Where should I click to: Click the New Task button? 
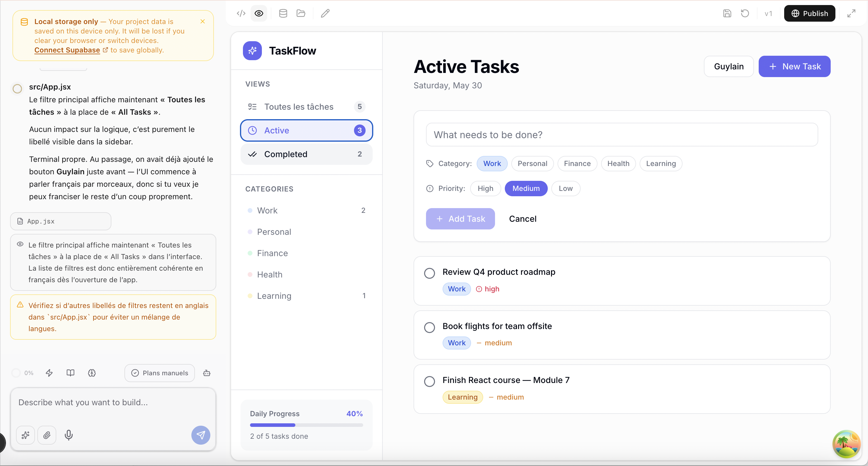point(794,66)
